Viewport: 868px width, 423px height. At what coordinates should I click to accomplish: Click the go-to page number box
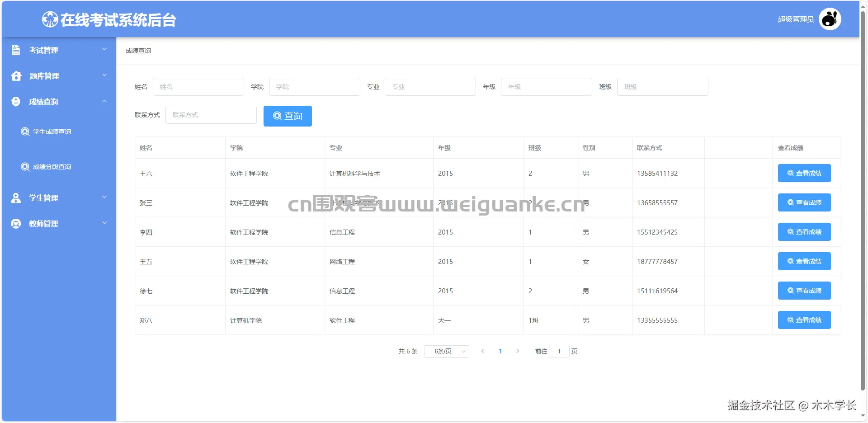point(559,351)
